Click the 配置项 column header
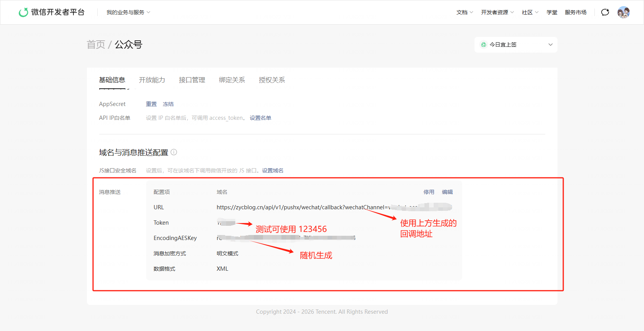Image resolution: width=644 pixels, height=331 pixels. (x=161, y=192)
